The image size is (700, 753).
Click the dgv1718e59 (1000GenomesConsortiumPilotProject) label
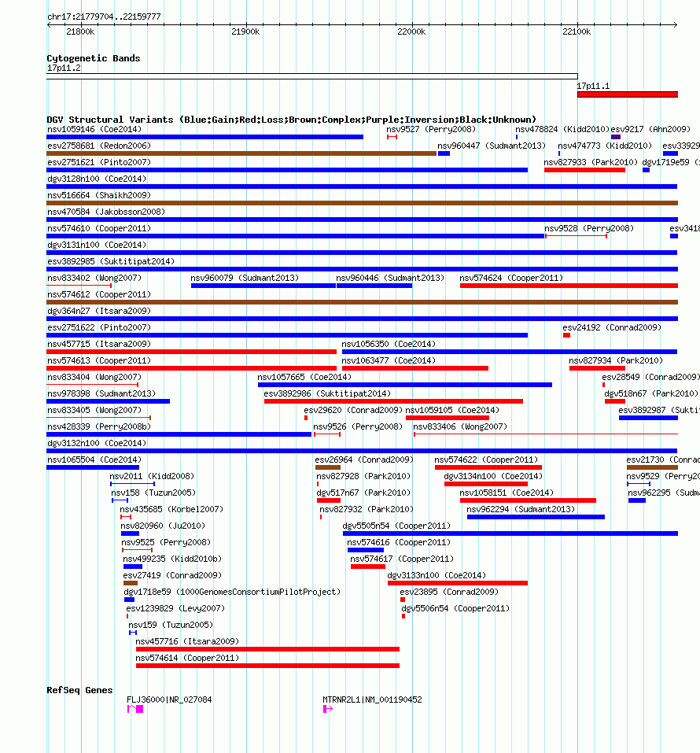(232, 592)
